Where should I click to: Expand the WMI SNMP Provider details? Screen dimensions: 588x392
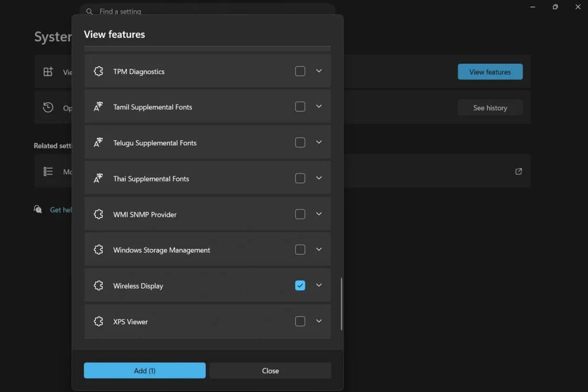[x=319, y=214]
